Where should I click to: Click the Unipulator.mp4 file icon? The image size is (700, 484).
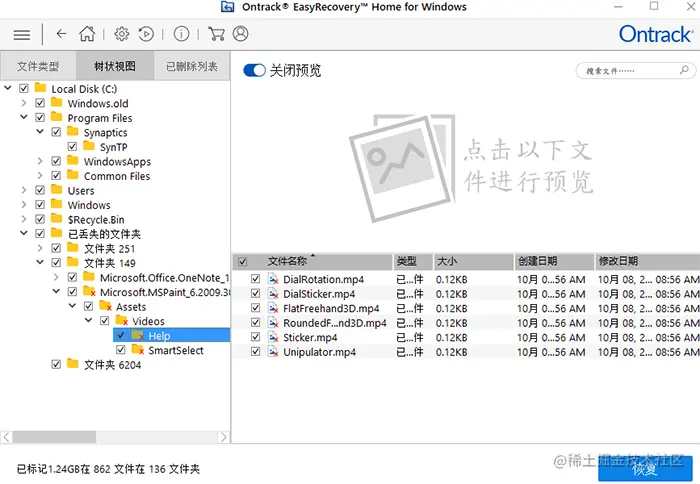pos(273,352)
